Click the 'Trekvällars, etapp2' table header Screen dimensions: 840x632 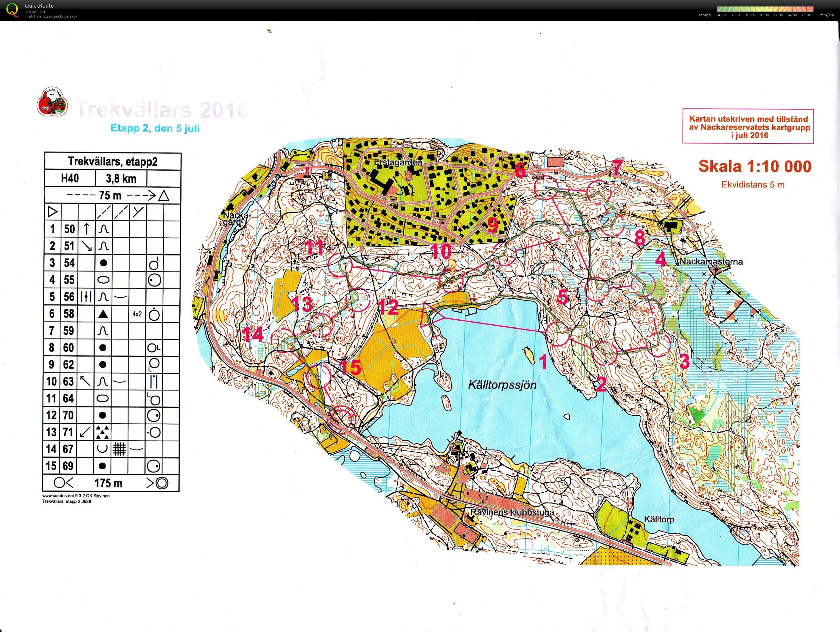point(112,161)
